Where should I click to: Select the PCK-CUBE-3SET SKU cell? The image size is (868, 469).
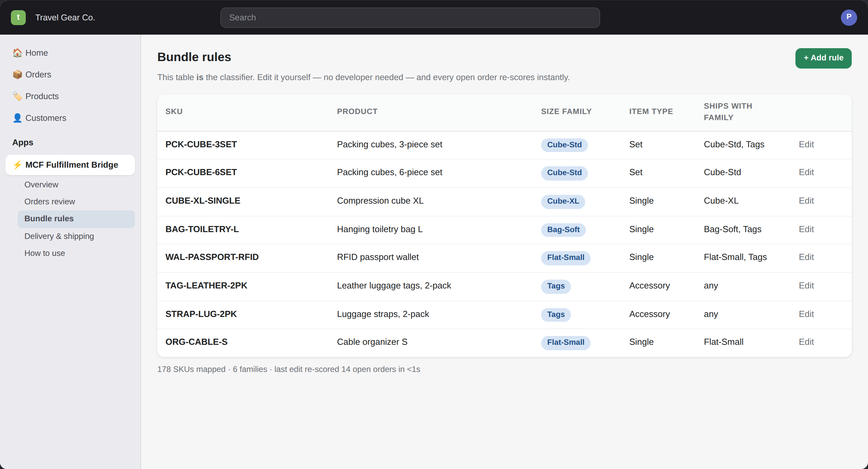[x=201, y=145]
